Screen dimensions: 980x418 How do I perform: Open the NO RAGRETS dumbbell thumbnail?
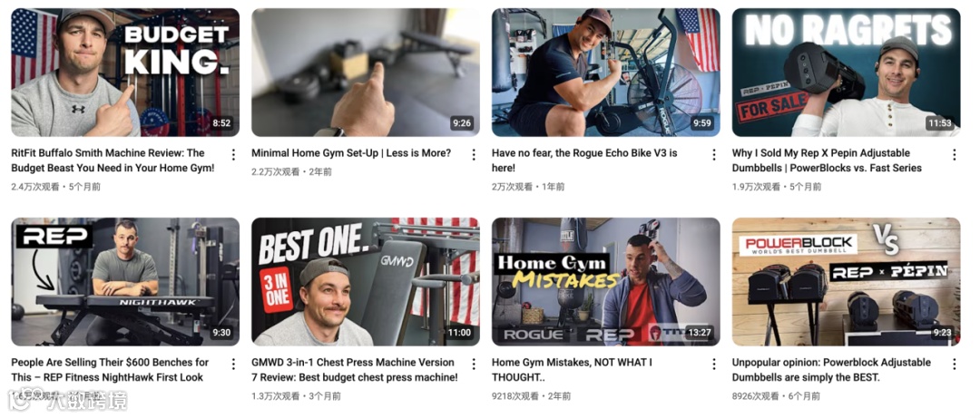[847, 72]
